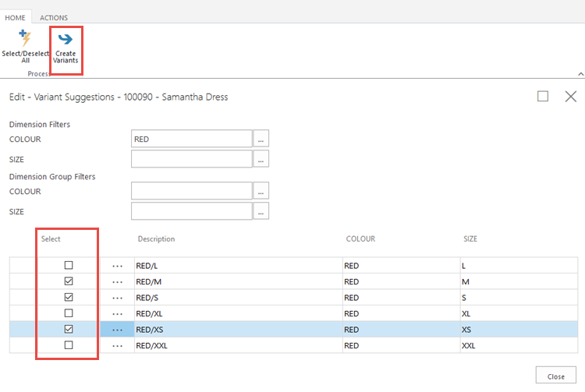
Task: Open lookup for Dimension Group COLOUR
Action: [x=262, y=191]
